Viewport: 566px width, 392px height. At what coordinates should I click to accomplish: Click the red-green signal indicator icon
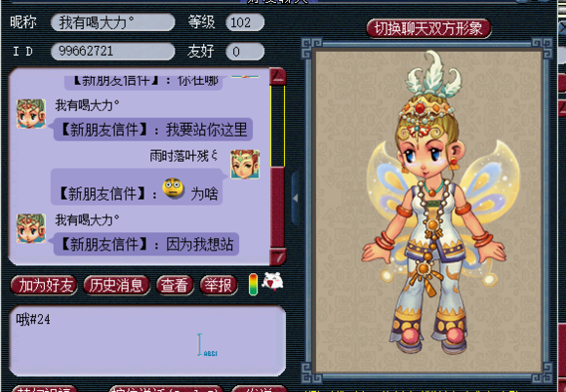point(254,285)
